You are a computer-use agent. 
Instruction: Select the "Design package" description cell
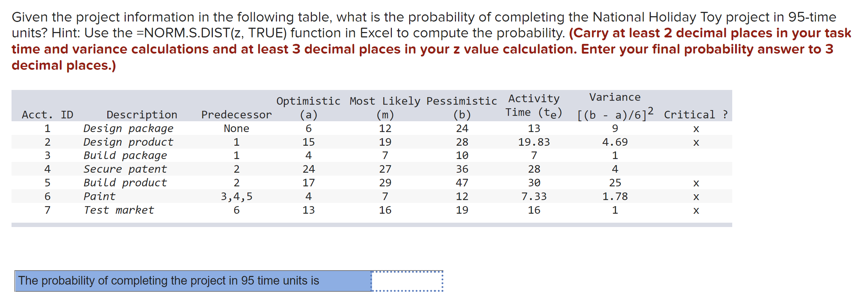click(128, 128)
